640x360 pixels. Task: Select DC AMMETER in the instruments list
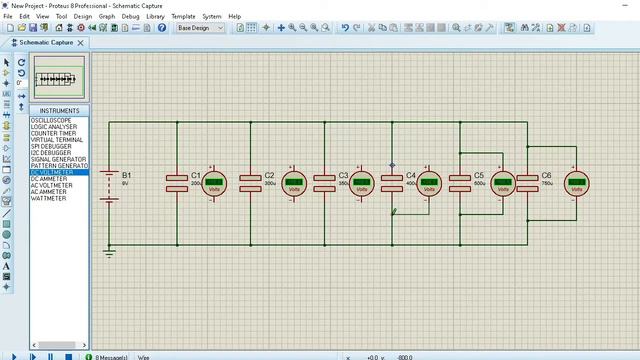click(x=49, y=179)
